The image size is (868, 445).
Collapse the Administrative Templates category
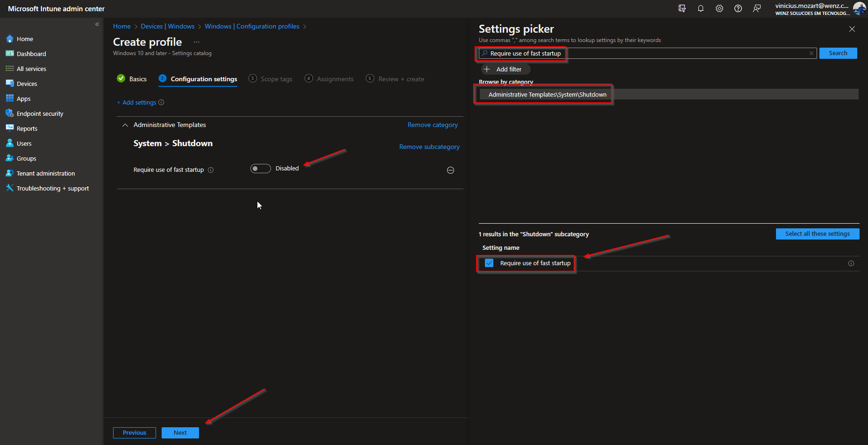pos(125,125)
